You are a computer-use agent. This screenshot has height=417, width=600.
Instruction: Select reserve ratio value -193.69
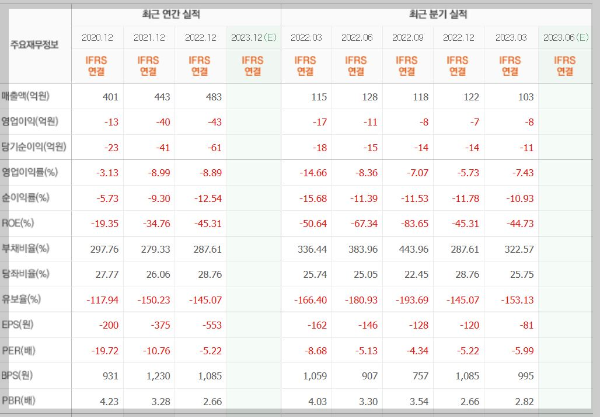pyautogui.click(x=412, y=300)
